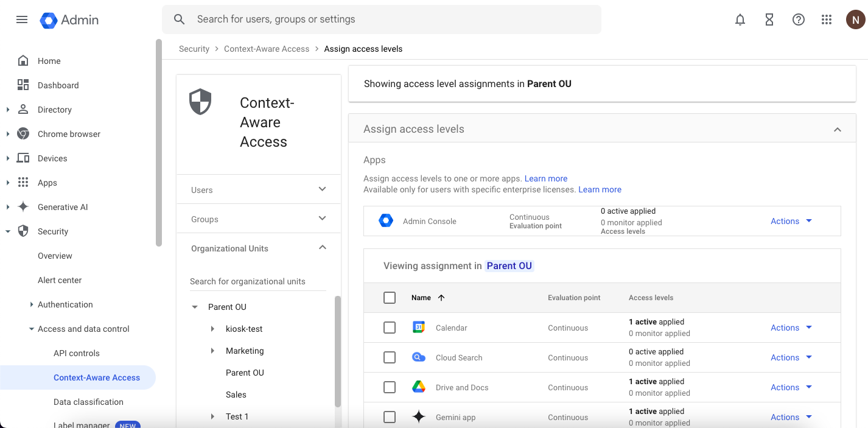Click Learn more about assigning access levels
The height and width of the screenshot is (428, 868).
click(546, 178)
